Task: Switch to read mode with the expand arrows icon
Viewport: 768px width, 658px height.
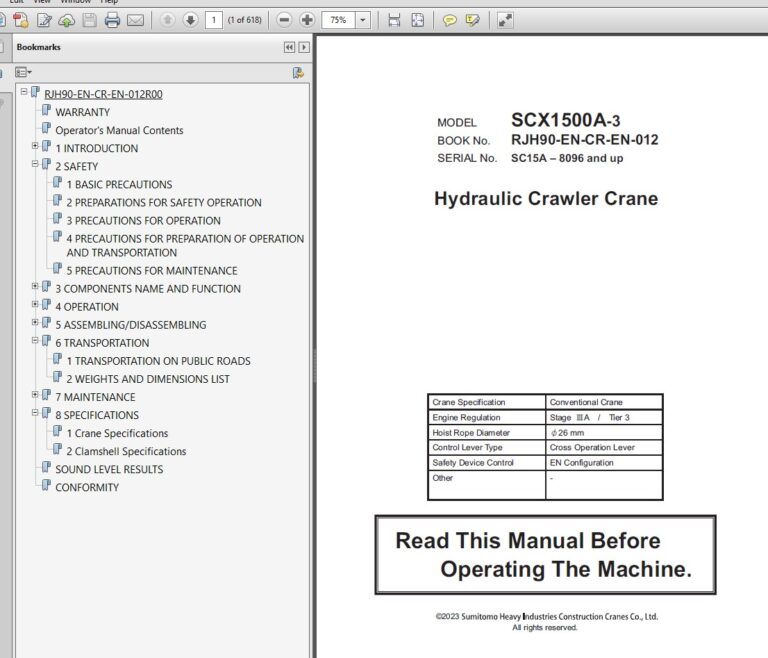Action: pyautogui.click(x=505, y=20)
